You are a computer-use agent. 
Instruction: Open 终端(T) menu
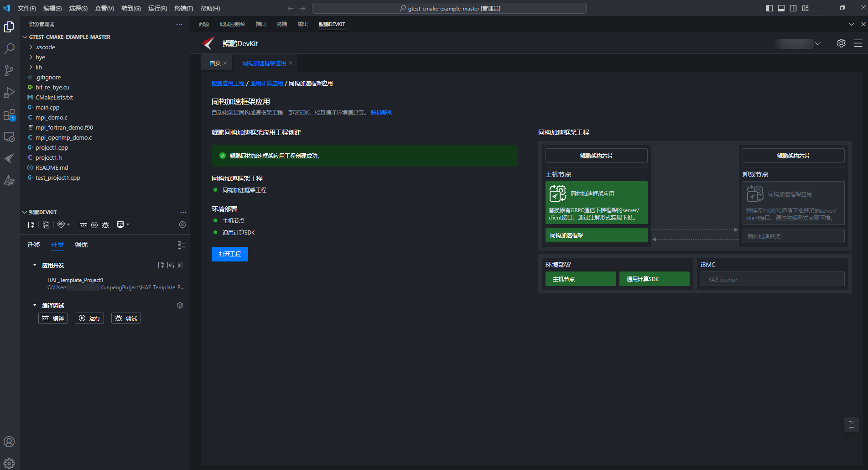click(184, 8)
